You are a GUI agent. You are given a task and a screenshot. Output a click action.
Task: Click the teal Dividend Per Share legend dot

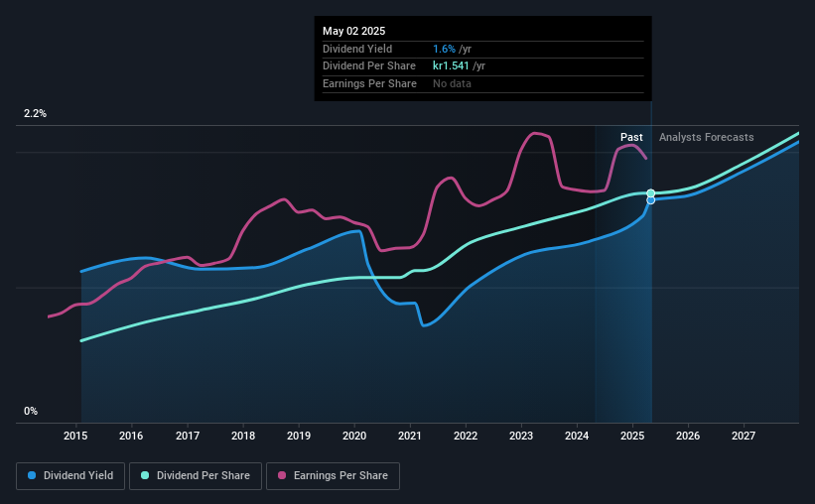pyautogui.click(x=145, y=475)
